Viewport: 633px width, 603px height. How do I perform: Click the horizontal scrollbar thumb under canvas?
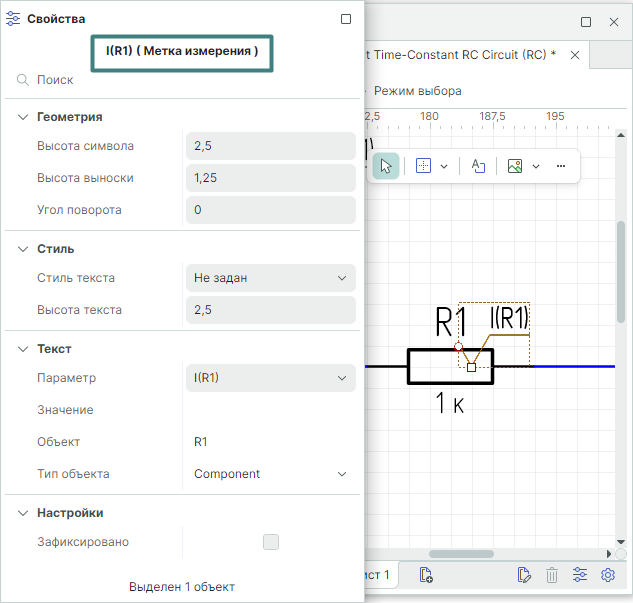[x=461, y=553]
